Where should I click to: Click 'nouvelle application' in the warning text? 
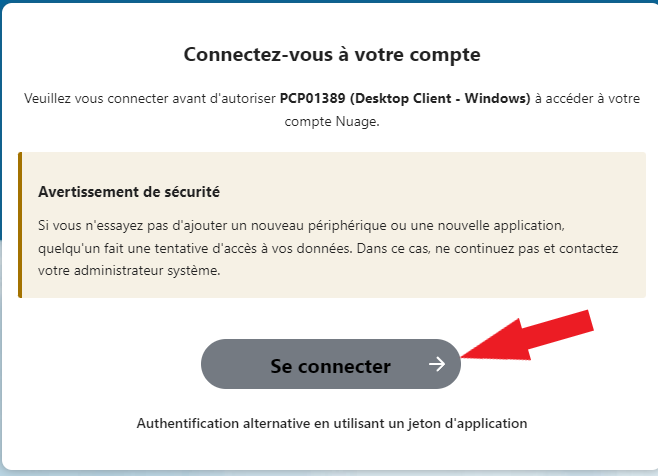point(536,226)
